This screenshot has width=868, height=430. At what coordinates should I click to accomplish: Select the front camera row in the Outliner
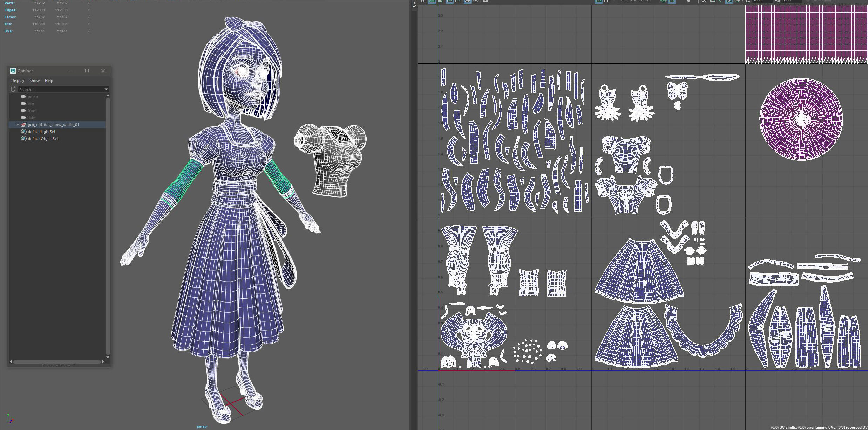(57, 111)
